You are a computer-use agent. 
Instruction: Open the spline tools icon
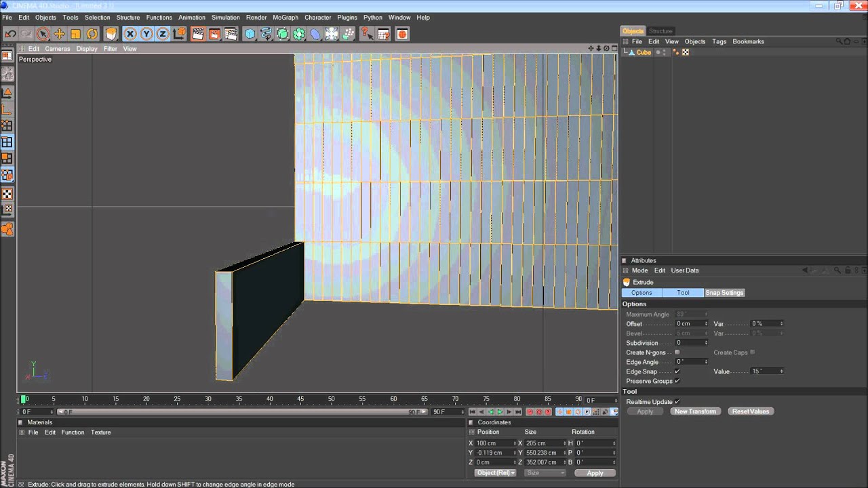[266, 34]
